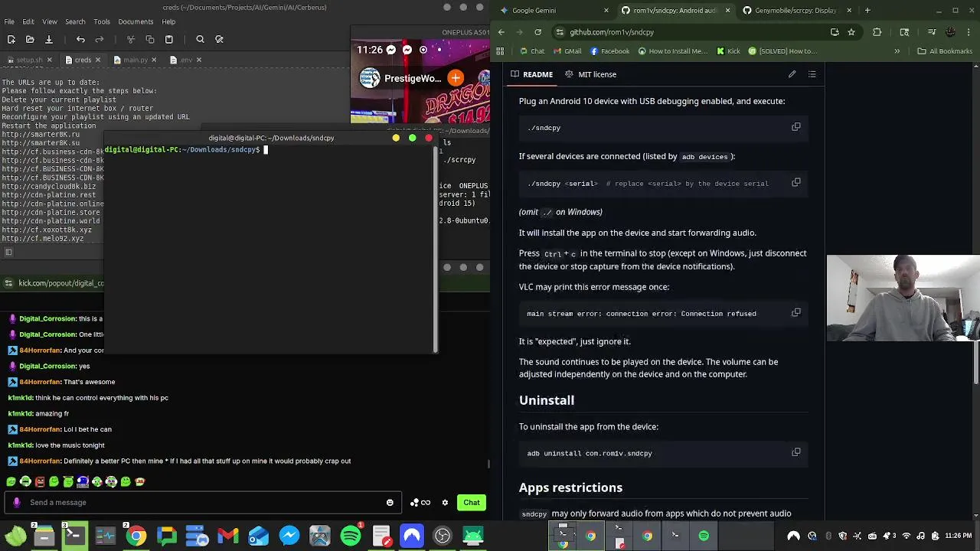The image size is (980, 551).
Task: Bookmark this page with star icon
Action: 851,32
